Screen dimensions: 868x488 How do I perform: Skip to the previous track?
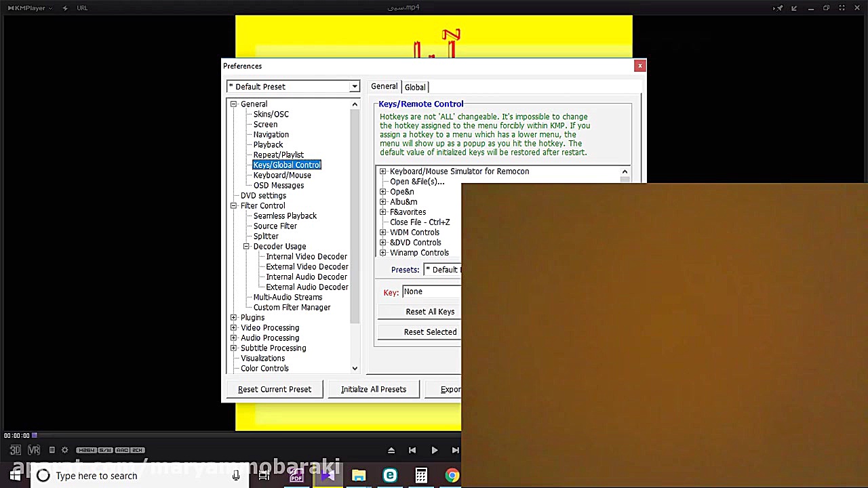412,450
